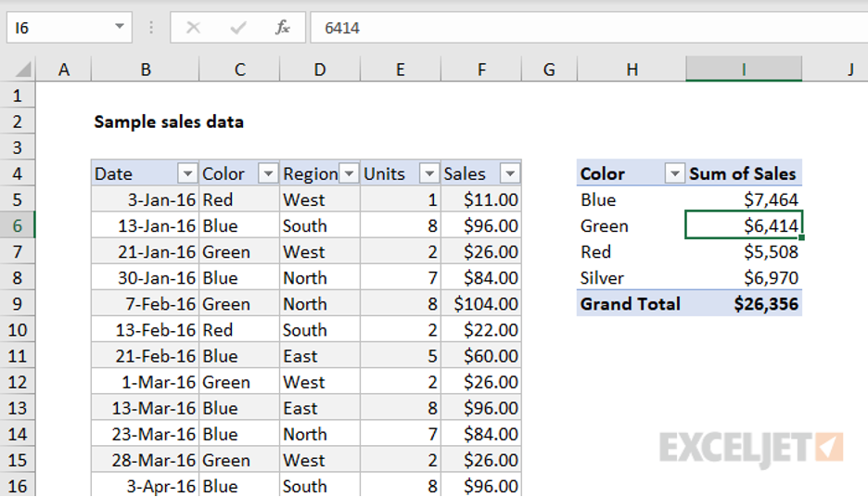Click the Name Box showing I6
The image size is (868, 497).
pos(70,27)
